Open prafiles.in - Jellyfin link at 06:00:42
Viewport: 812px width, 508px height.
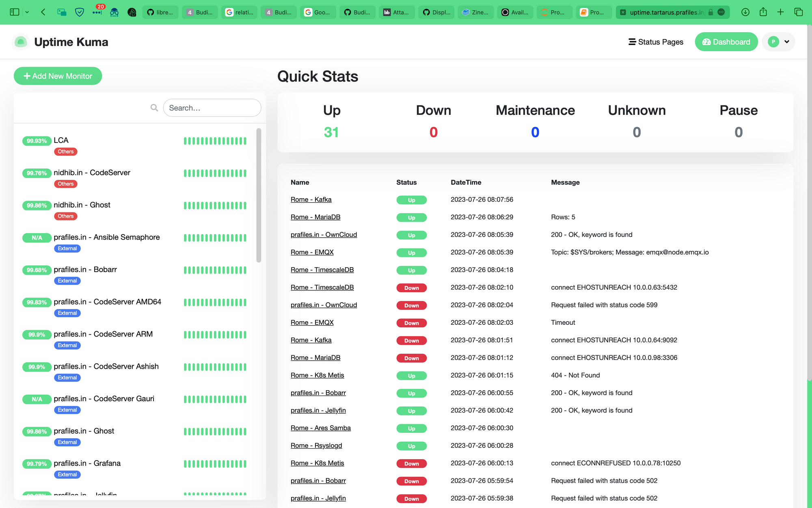click(318, 411)
